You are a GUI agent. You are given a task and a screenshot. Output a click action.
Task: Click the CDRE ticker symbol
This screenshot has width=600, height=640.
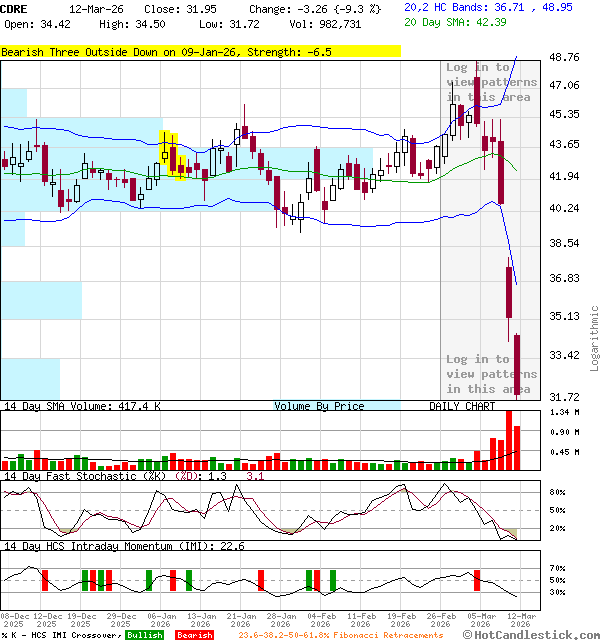pos(15,8)
